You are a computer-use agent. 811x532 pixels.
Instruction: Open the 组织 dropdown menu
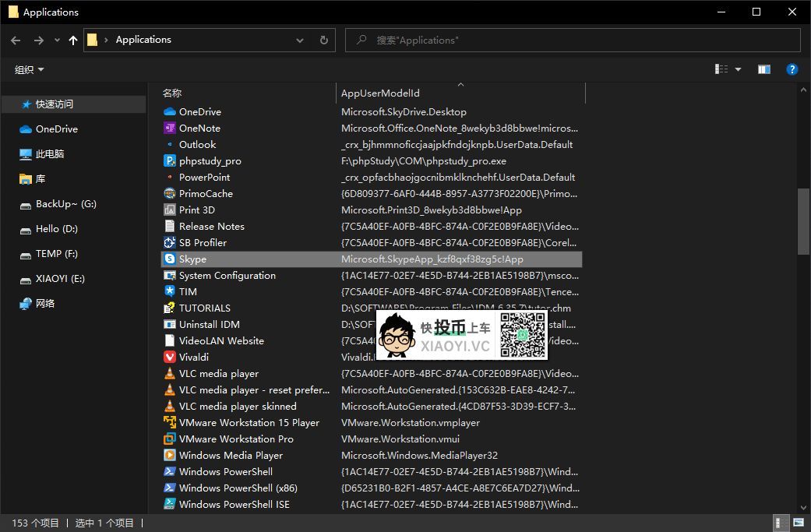click(30, 70)
